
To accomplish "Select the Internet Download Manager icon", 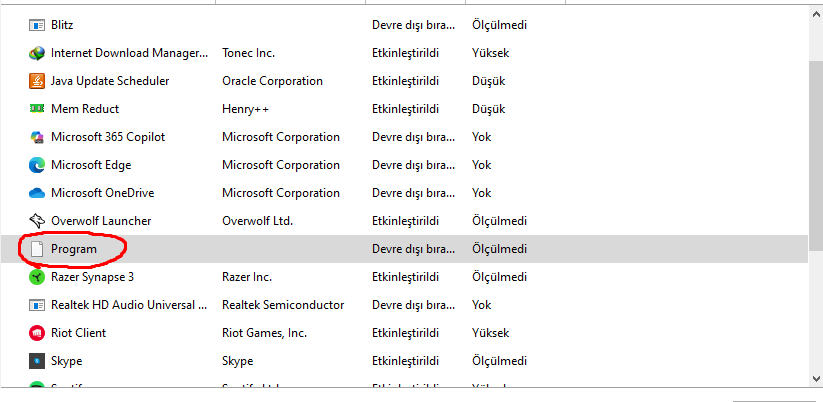I will tap(37, 53).
